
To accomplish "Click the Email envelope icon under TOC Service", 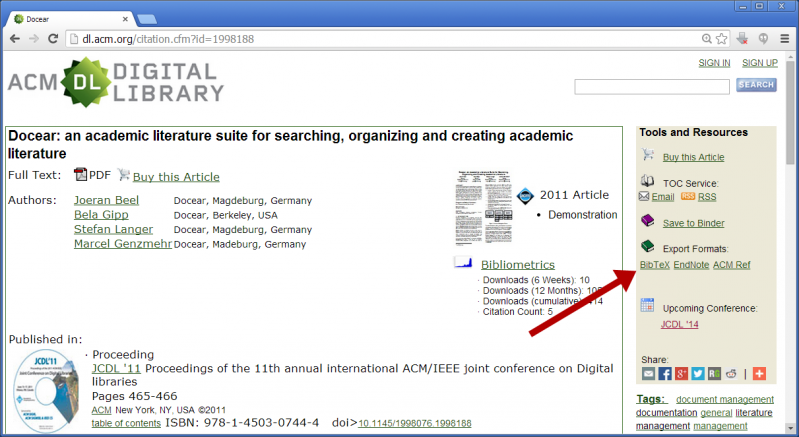I will (644, 197).
